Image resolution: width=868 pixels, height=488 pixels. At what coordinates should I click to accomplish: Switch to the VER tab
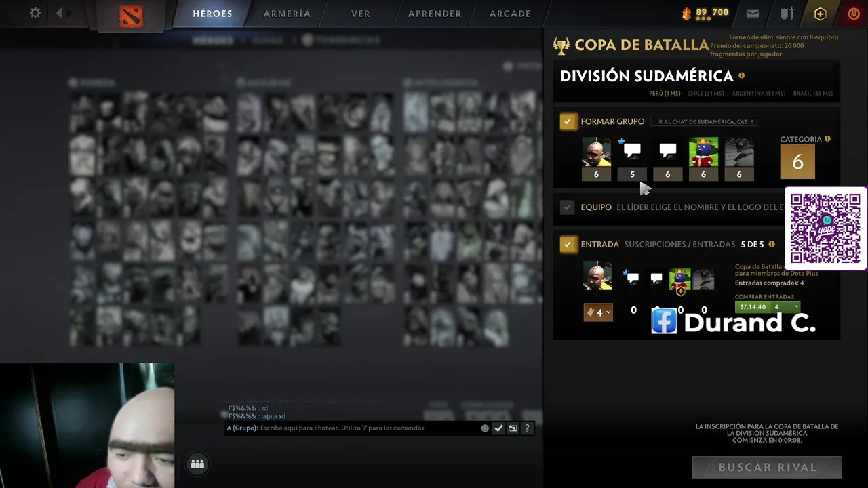(x=361, y=14)
